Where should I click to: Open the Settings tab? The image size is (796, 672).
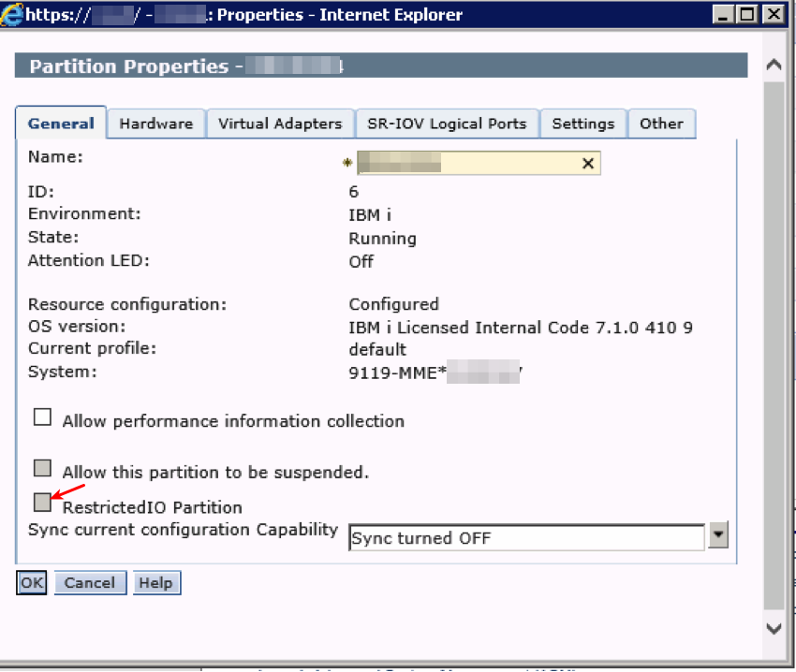coord(583,123)
